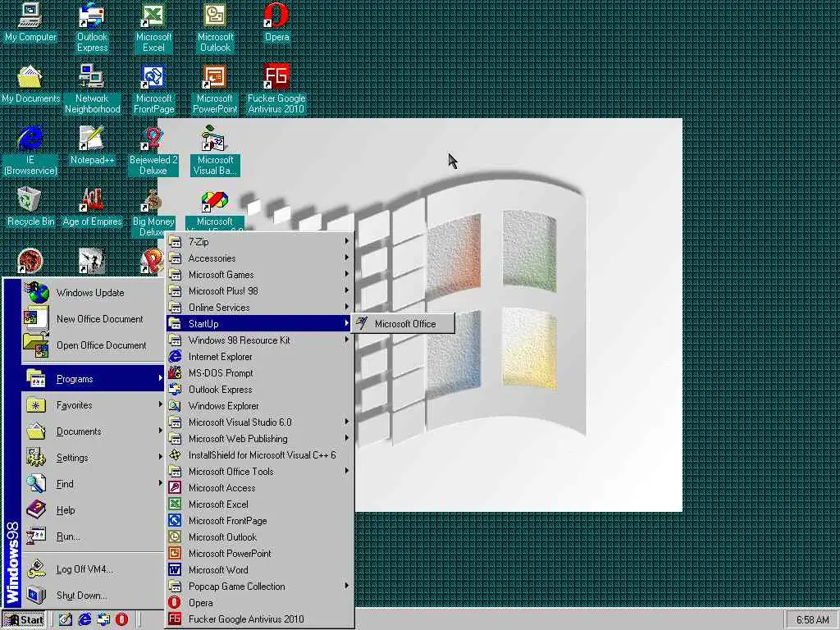Choose Shut Down... in Start menu
The height and width of the screenshot is (630, 840).
[x=94, y=596]
